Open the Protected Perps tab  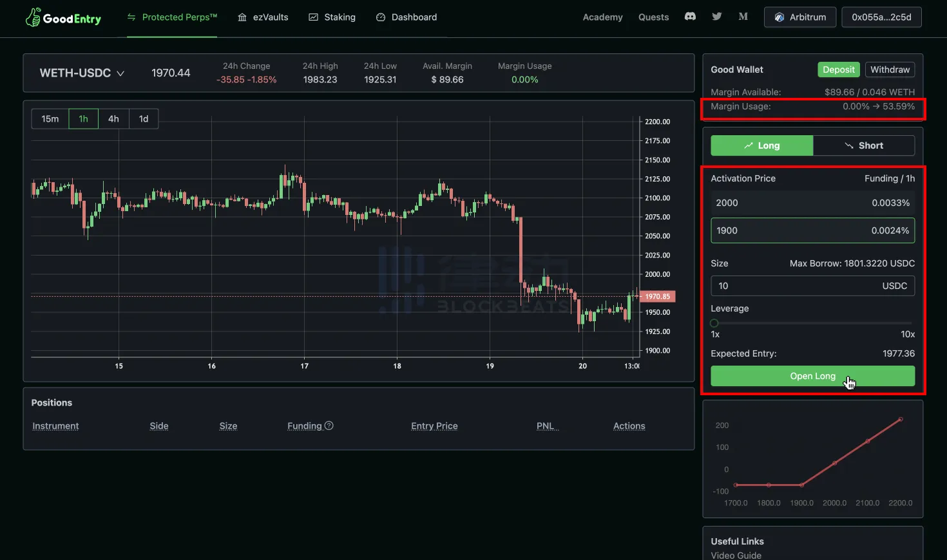(172, 17)
